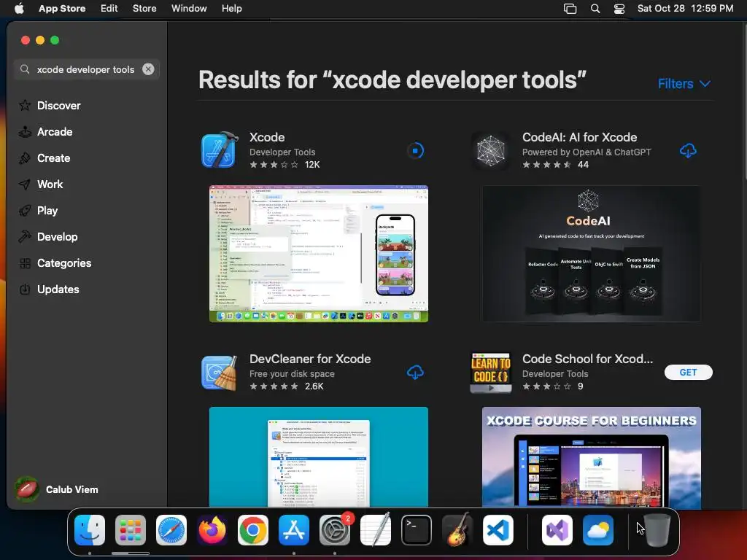
Task: Open the Window menu
Action: pyautogui.click(x=189, y=8)
